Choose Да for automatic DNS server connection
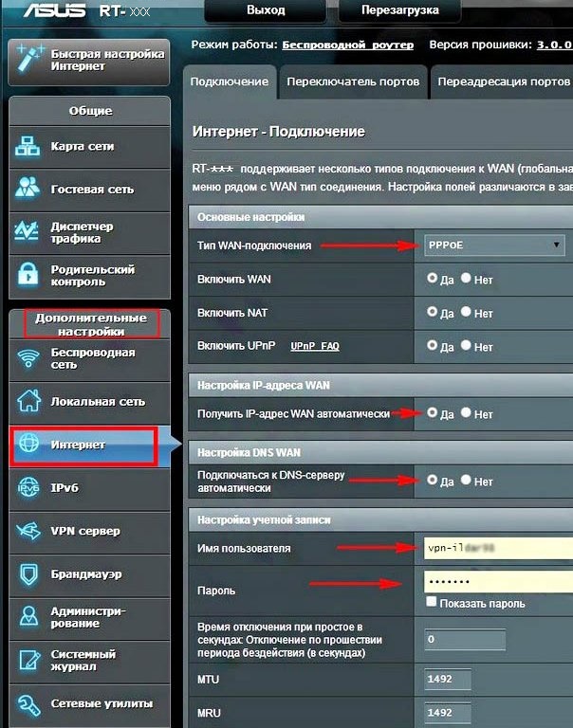Viewport: 573px width, 728px height. [433, 480]
